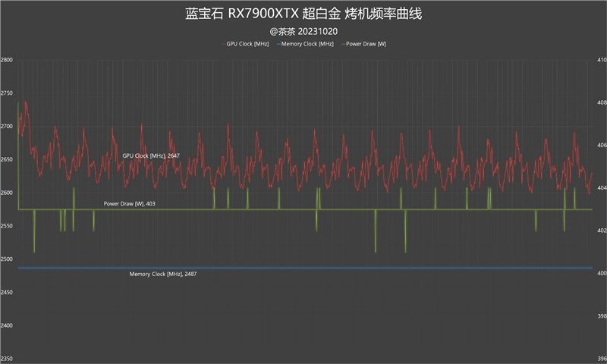Viewport: 607px width, 364px height.
Task: Toggle Power Draw [W] legend entry
Action: 365,44
